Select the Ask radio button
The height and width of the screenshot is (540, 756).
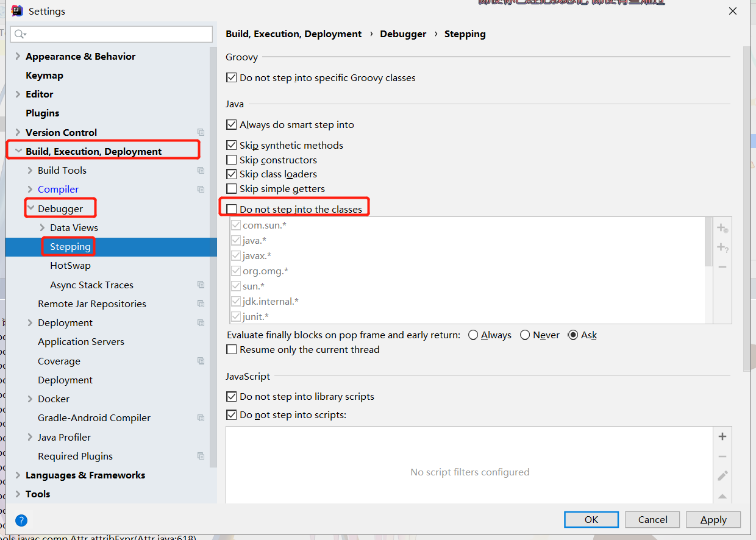pos(572,335)
